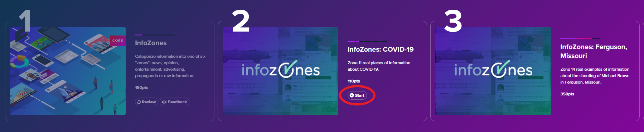Viewport: 644px width, 132px height.
Task: Click the 110pts label on COVID-19 card
Action: click(354, 81)
